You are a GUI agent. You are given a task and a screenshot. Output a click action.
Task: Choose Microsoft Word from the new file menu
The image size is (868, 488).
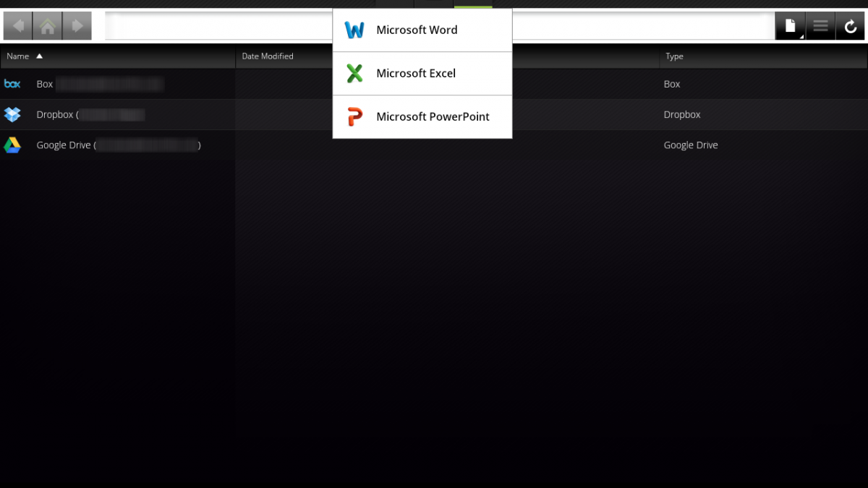click(x=417, y=30)
